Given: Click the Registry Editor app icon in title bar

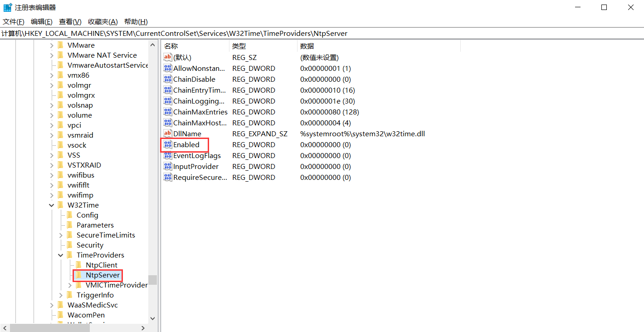Looking at the screenshot, I should (x=8, y=7).
